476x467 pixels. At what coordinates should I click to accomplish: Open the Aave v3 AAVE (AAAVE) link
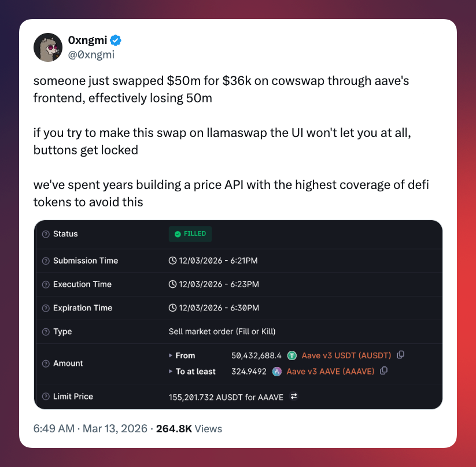[x=330, y=372]
